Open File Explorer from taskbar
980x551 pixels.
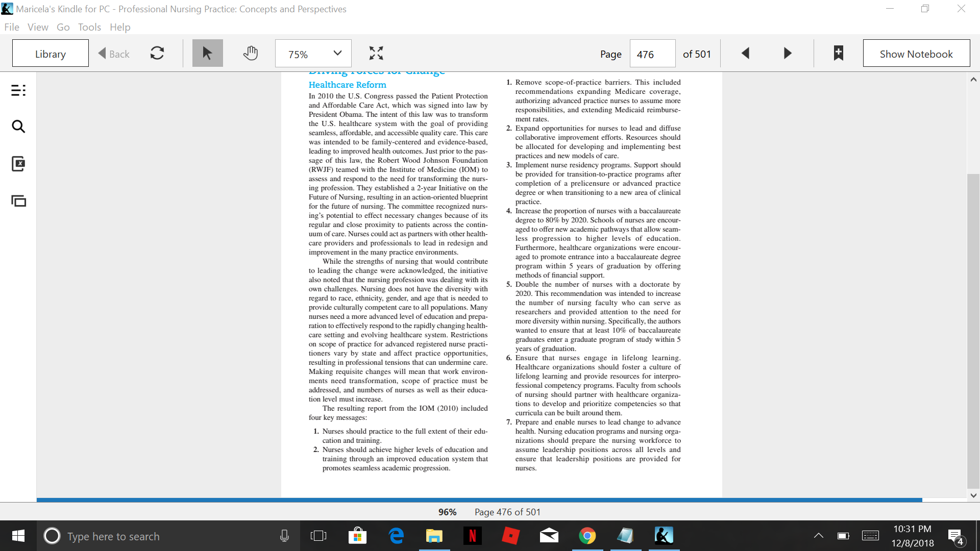[434, 536]
